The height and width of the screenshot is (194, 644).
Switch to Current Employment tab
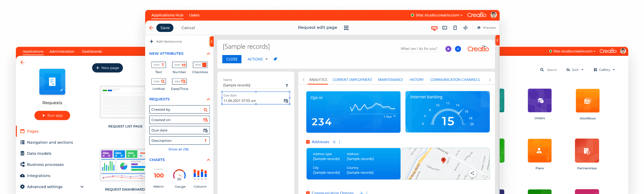tap(352, 80)
